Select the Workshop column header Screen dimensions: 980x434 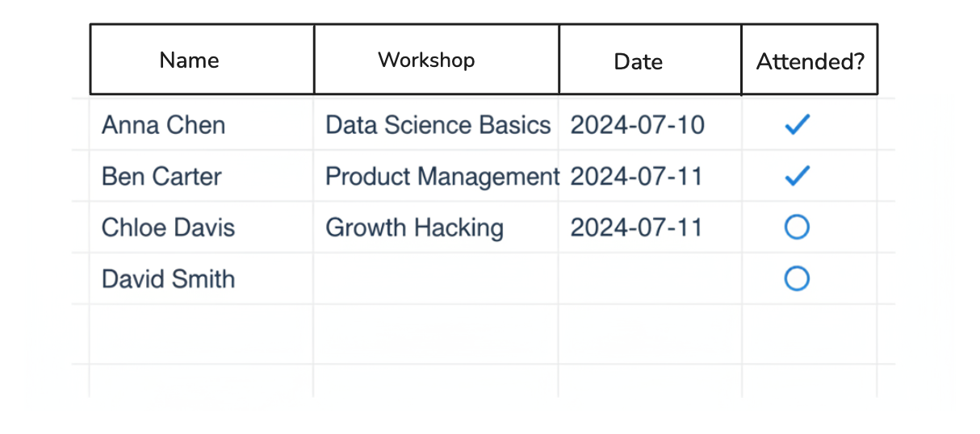[x=426, y=60]
